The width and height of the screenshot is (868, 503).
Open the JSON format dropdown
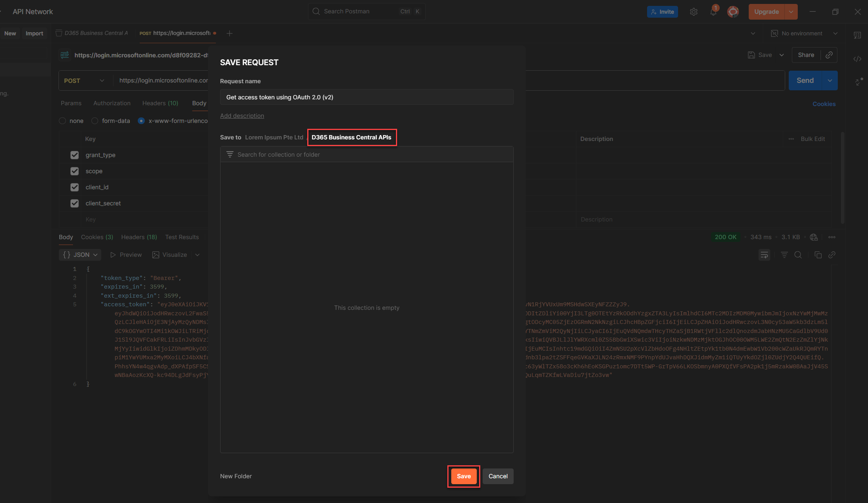coord(80,255)
